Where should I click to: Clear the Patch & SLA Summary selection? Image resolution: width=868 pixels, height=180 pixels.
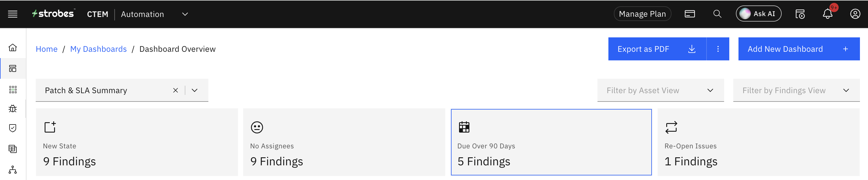pos(175,91)
